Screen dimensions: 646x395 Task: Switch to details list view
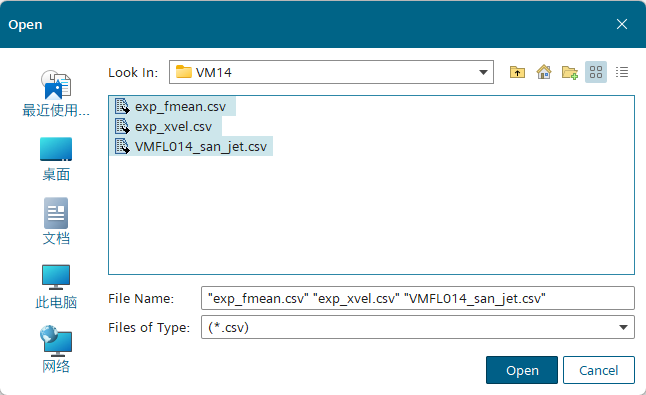click(x=622, y=72)
